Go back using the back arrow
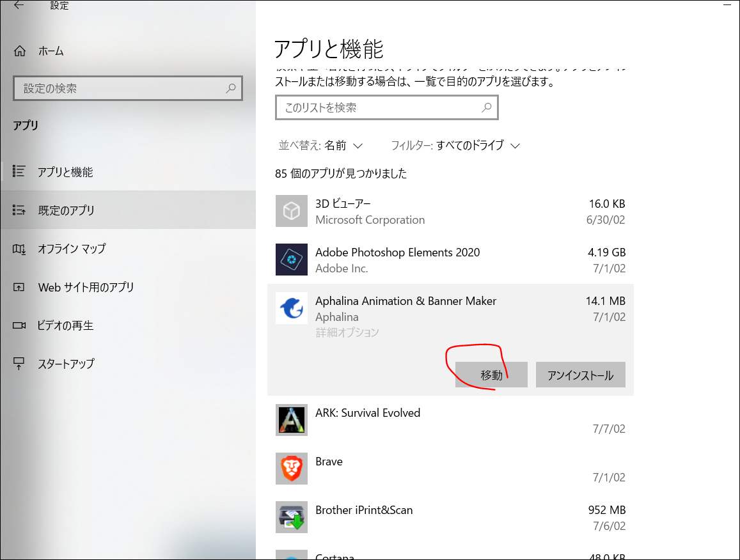740x560 pixels. [x=19, y=5]
